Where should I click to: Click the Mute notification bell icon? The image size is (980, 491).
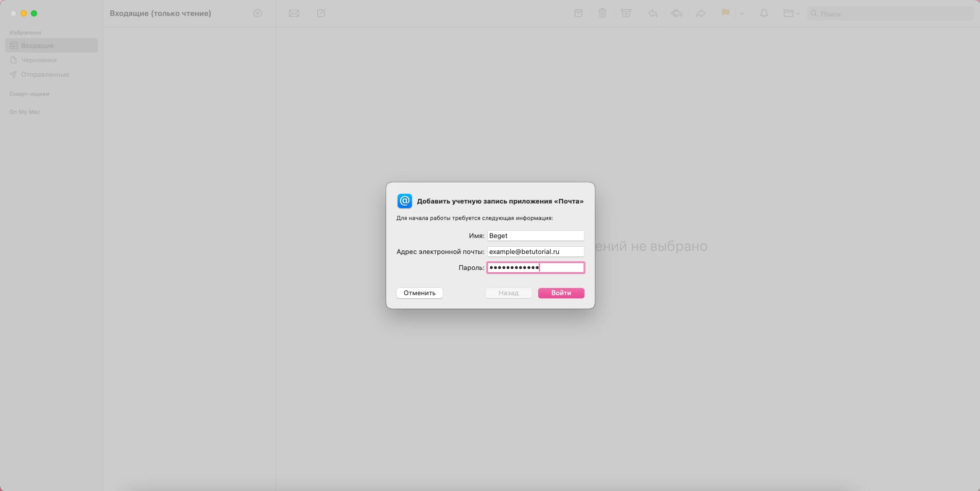tap(764, 13)
